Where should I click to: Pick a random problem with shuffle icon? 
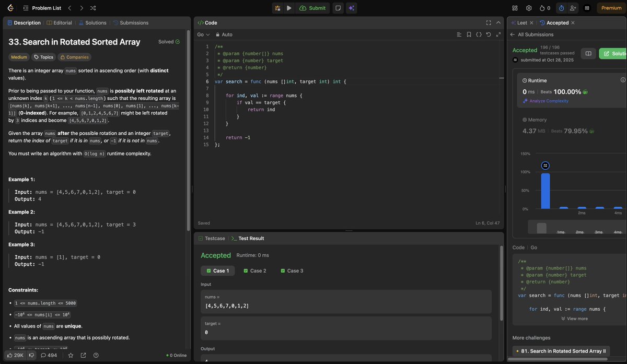(x=93, y=8)
